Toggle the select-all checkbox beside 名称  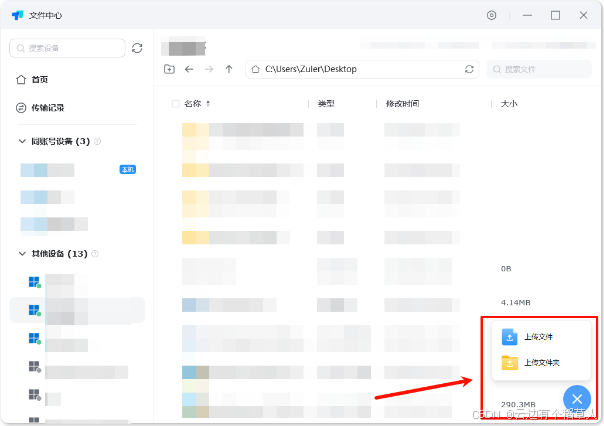coord(176,104)
